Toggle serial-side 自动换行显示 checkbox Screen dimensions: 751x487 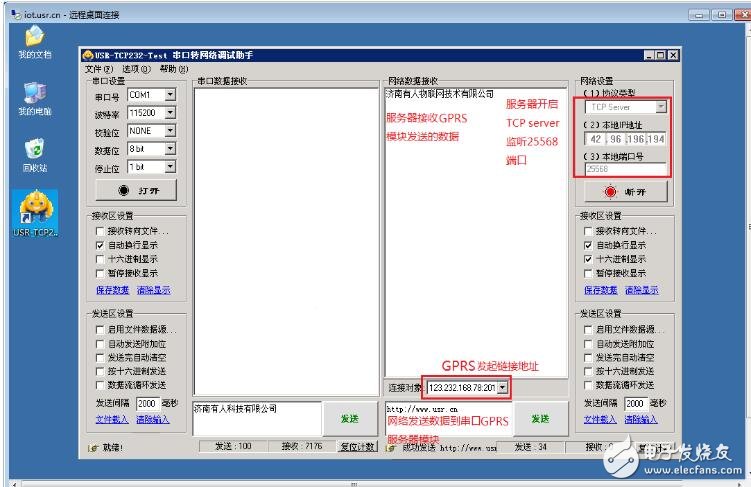click(100, 245)
